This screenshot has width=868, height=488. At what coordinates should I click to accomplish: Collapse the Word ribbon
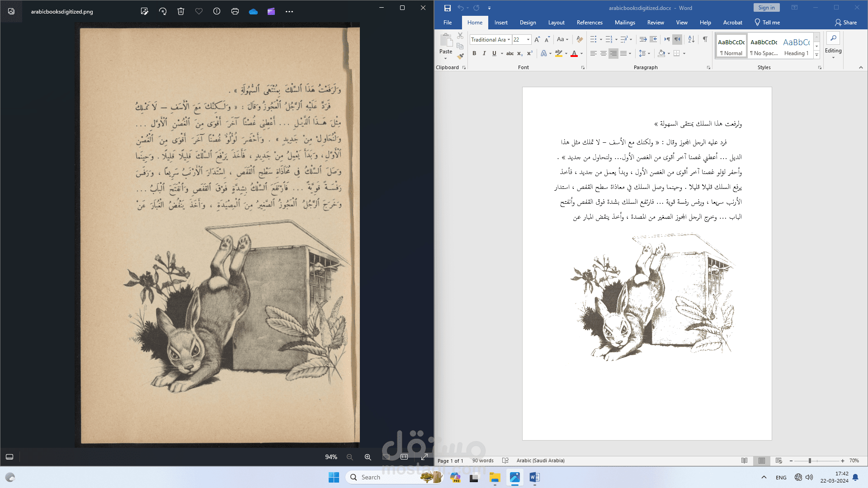(x=861, y=67)
